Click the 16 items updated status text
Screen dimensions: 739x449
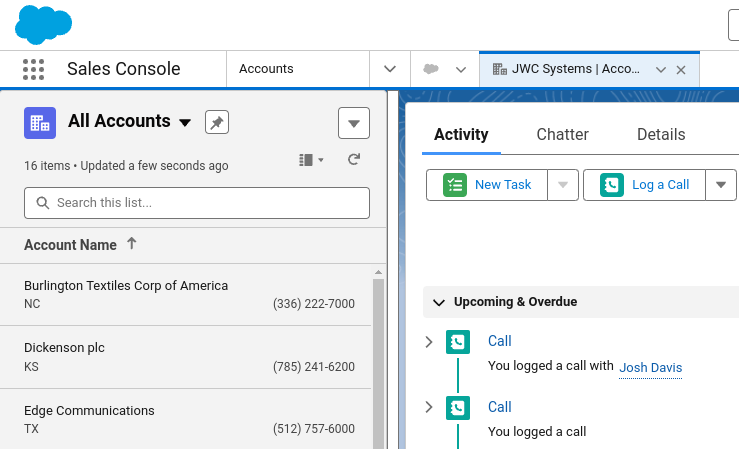126,166
